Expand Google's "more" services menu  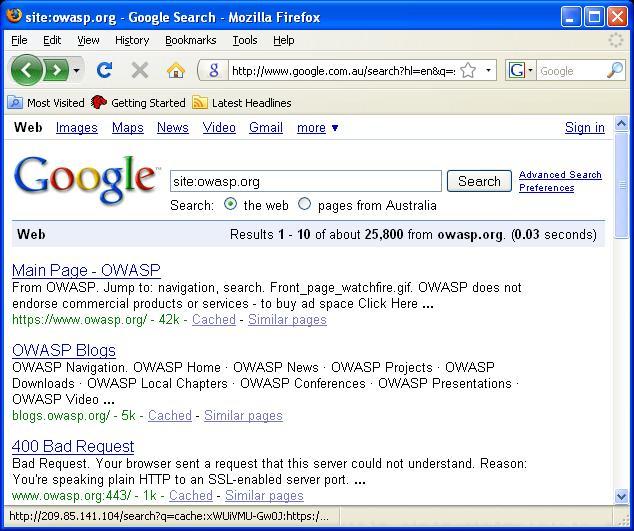318,128
